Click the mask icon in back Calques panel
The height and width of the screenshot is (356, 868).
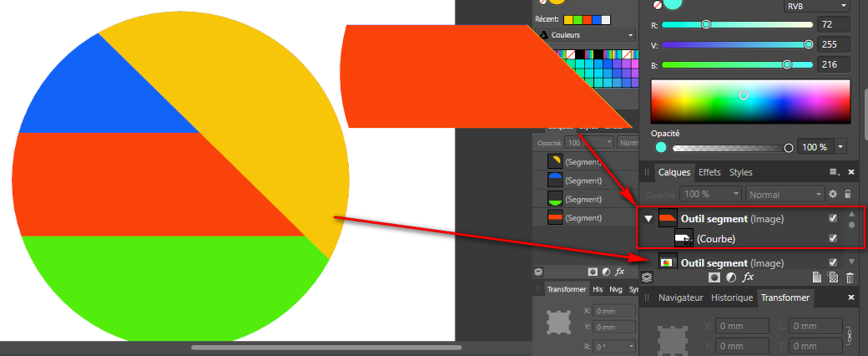coord(593,272)
